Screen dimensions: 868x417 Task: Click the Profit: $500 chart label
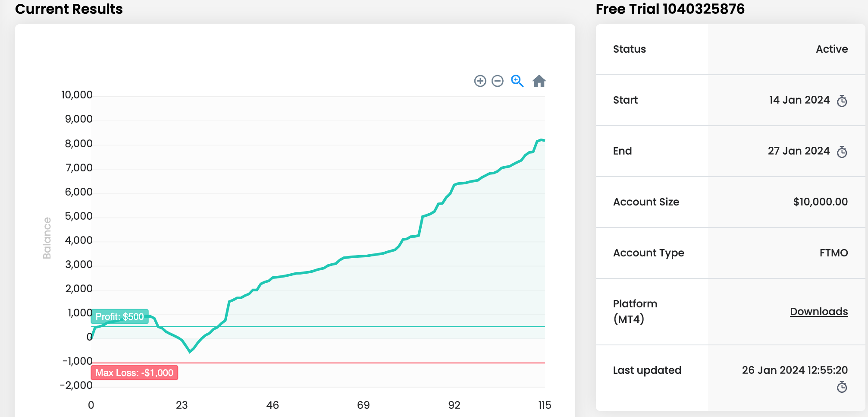pos(120,316)
